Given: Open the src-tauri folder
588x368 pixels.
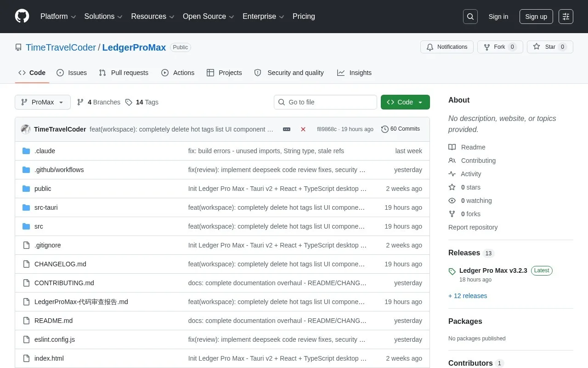Looking at the screenshot, I should (x=46, y=207).
